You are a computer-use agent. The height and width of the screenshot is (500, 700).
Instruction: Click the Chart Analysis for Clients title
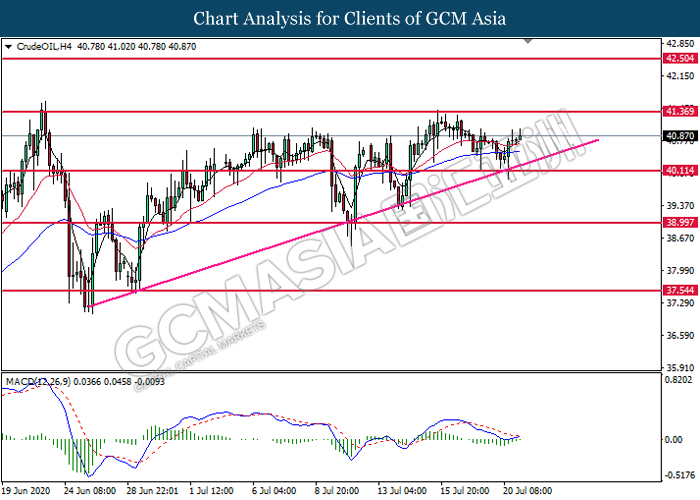tap(350, 19)
